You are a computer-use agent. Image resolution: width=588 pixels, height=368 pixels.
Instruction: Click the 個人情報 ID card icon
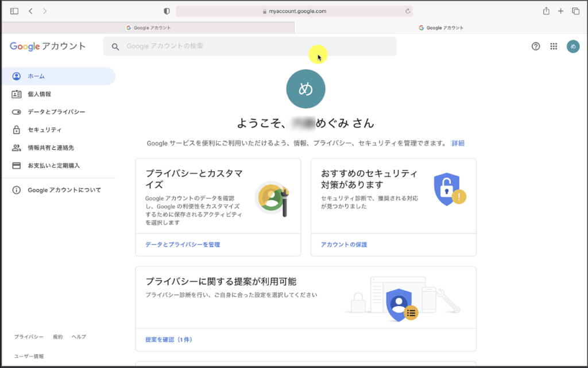pyautogui.click(x=17, y=94)
